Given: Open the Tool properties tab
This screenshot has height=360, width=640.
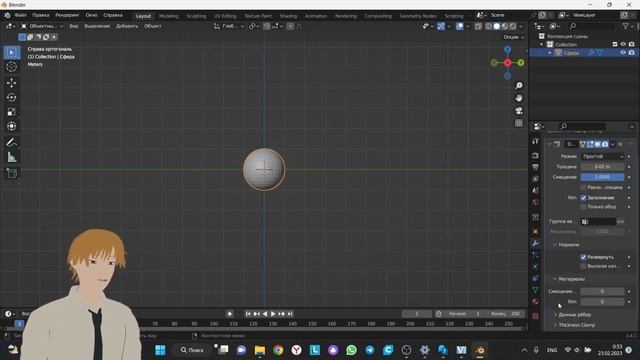Looking at the screenshot, I should click(536, 141).
